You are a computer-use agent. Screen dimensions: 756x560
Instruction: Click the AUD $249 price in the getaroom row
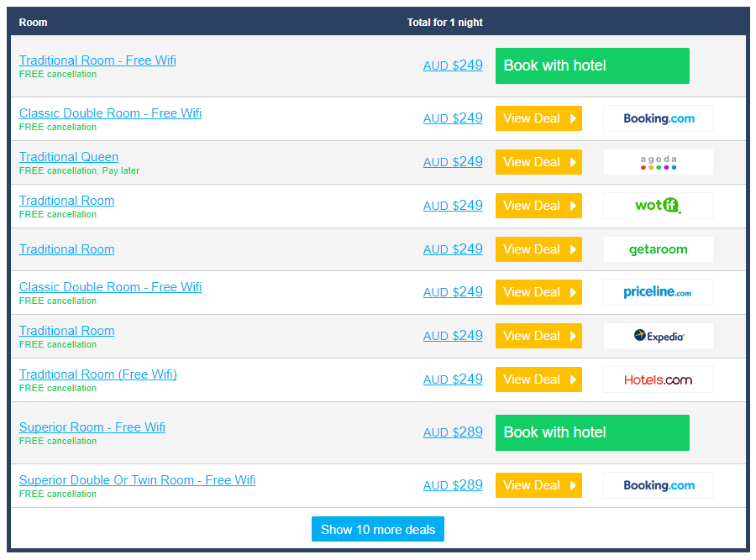click(453, 249)
